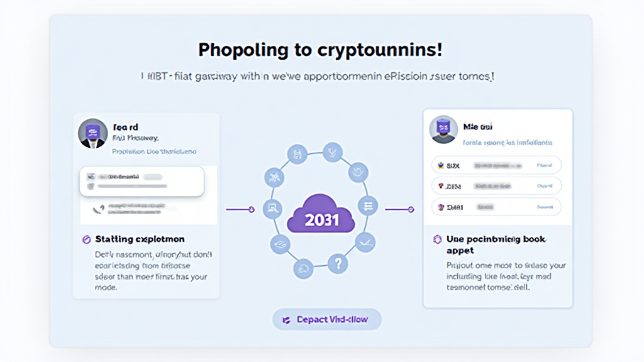Click the purple 2031 cloud icon

pyautogui.click(x=321, y=219)
